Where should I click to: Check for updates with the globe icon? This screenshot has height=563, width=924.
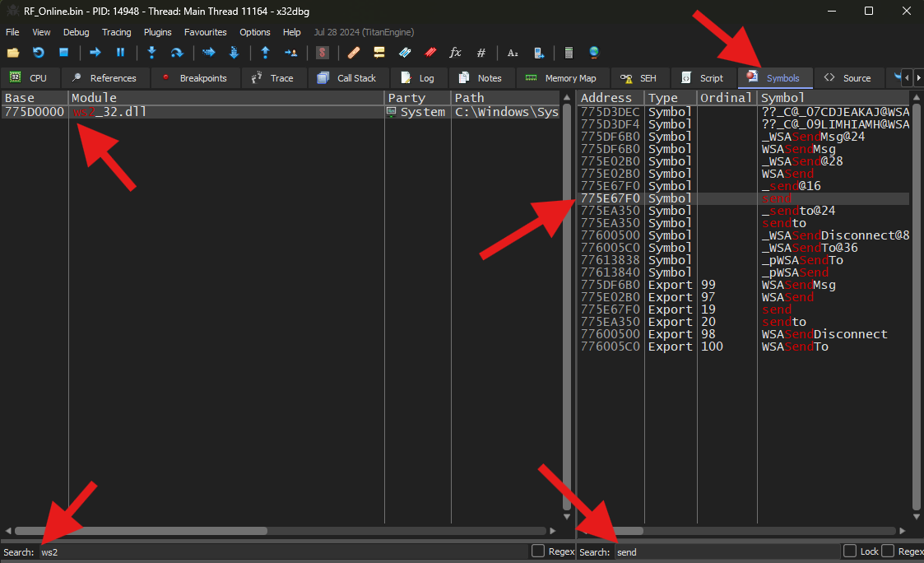(594, 53)
